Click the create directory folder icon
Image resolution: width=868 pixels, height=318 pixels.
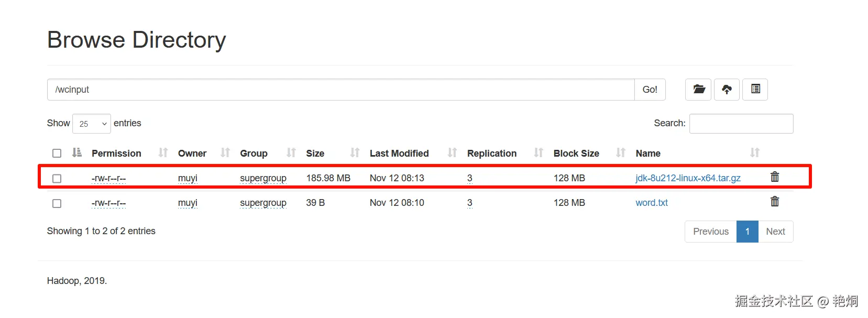[x=699, y=90]
